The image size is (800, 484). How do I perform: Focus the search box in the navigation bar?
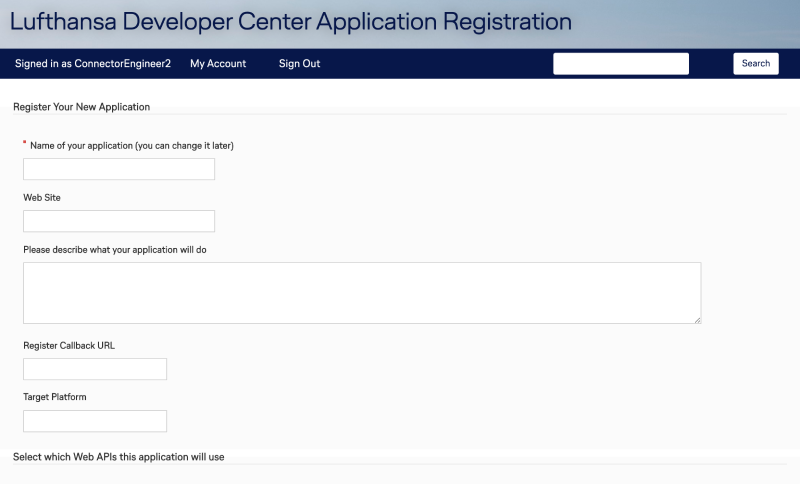(621, 64)
